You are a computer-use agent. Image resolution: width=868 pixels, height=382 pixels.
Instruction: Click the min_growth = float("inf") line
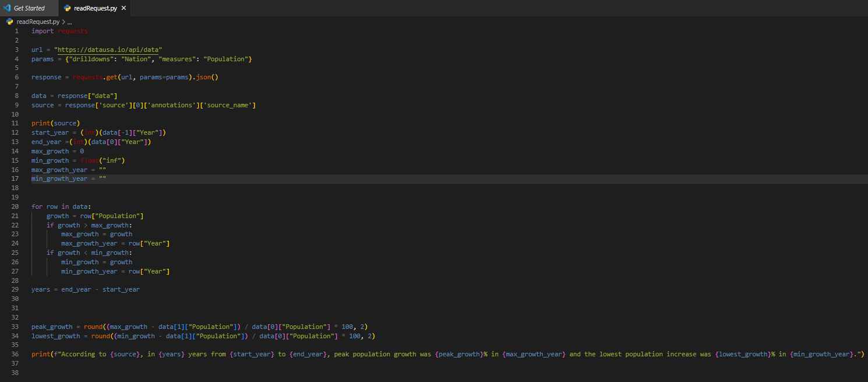[x=78, y=160]
